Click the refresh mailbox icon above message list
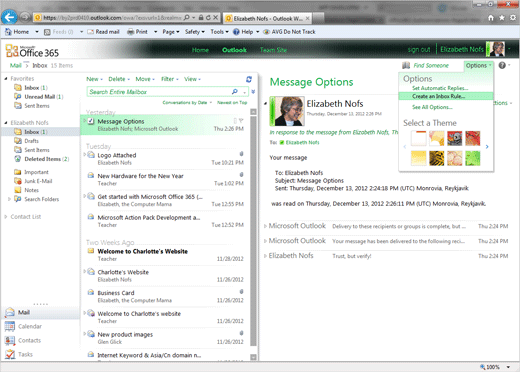Viewport: 520px width, 372px height. (249, 79)
